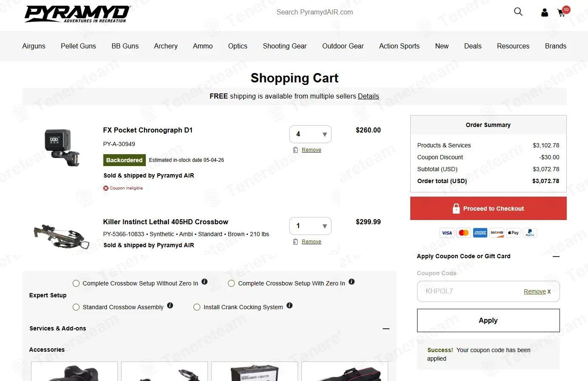Go to the New menu item
Screen dimensions: 588x381
pyautogui.click(x=442, y=46)
